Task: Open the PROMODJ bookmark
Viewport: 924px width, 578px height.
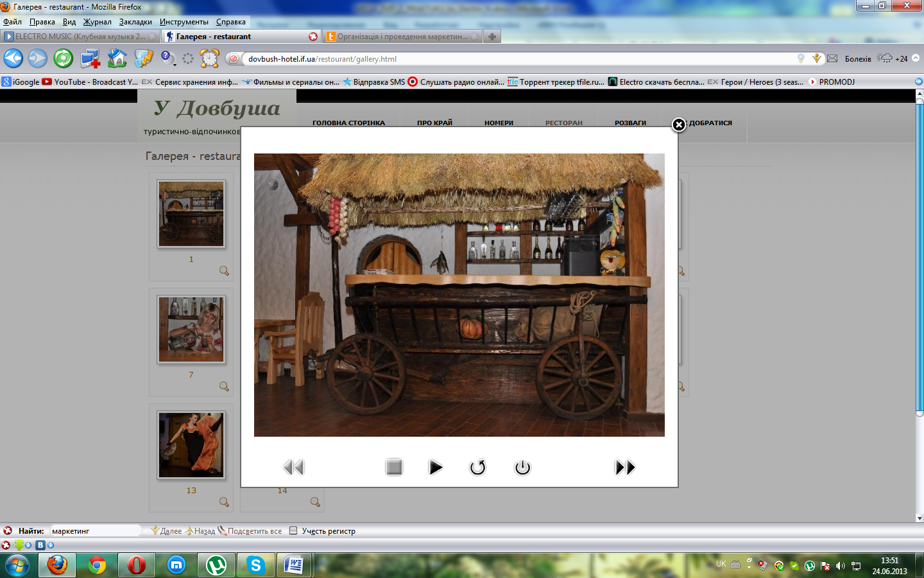Action: coord(832,82)
